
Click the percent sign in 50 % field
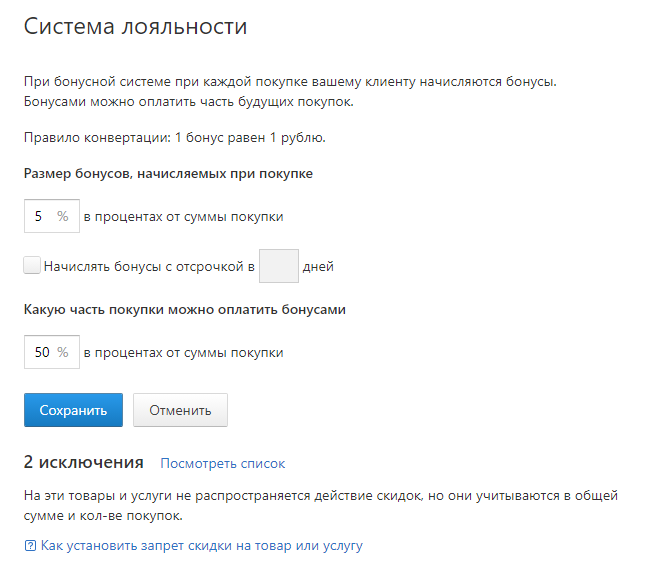[63, 352]
